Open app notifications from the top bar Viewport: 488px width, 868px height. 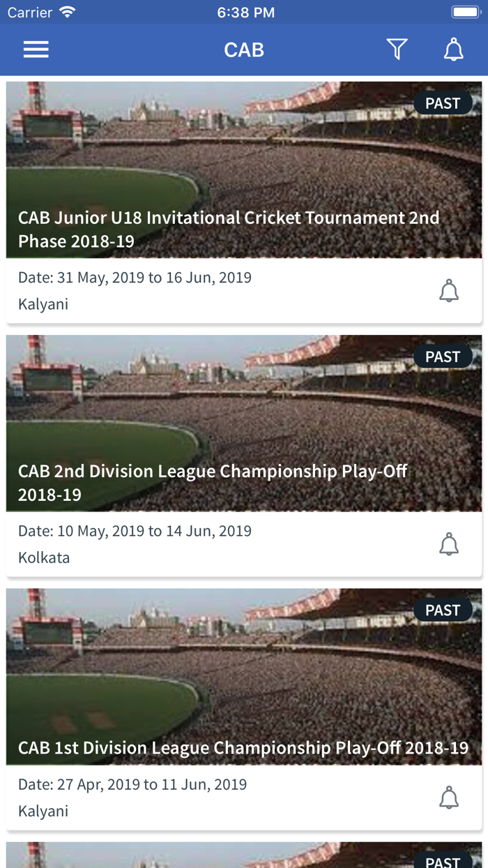[x=453, y=50]
